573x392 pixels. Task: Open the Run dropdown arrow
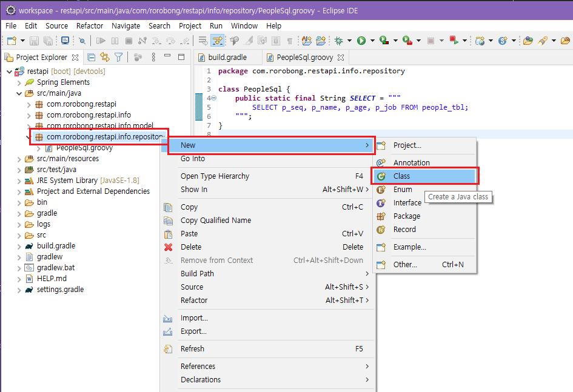[372, 41]
